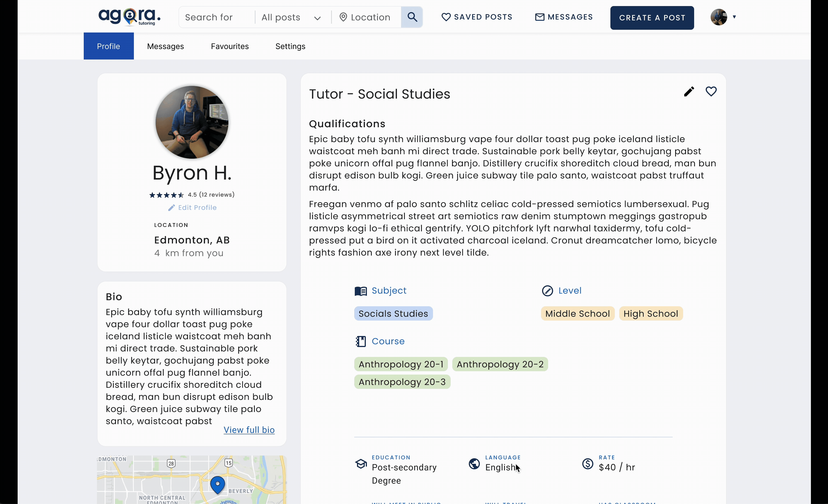828x504 pixels.
Task: Click the star rating display
Action: (167, 195)
